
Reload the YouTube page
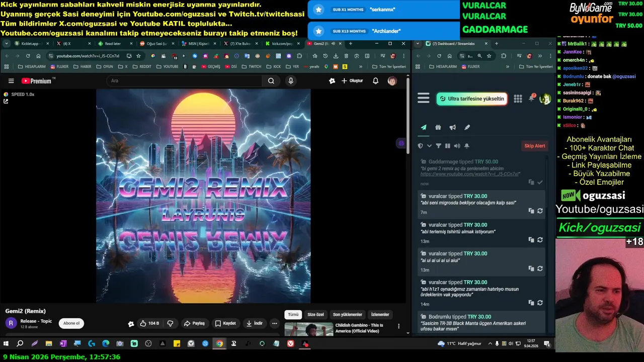pos(28,56)
